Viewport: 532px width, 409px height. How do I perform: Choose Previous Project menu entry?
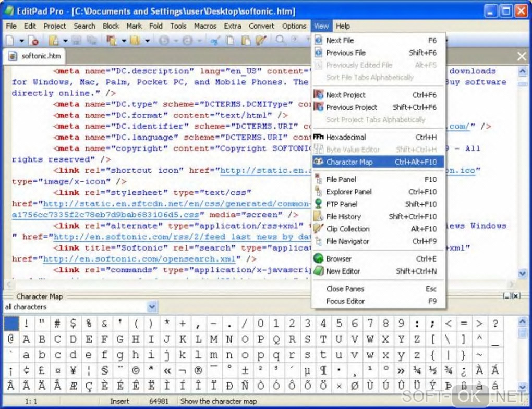(378, 107)
